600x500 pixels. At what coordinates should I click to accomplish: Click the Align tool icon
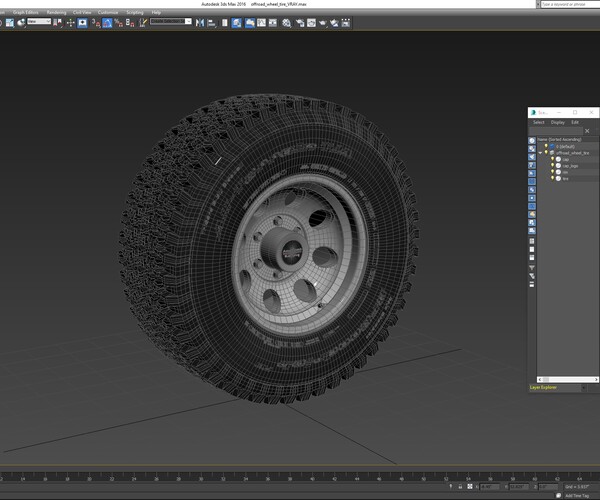[x=211, y=23]
